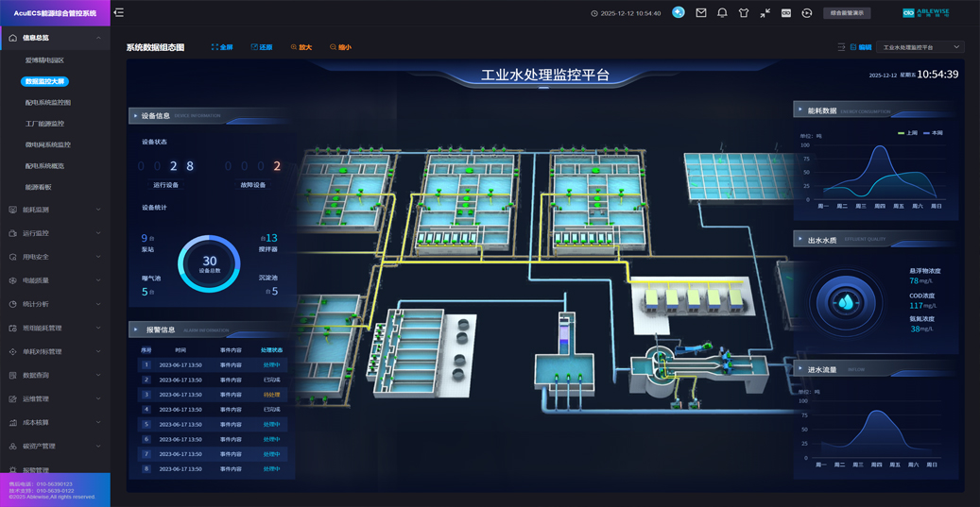The height and width of the screenshot is (507, 980).
Task: Click the 综合能管演示 button in header
Action: [847, 13]
